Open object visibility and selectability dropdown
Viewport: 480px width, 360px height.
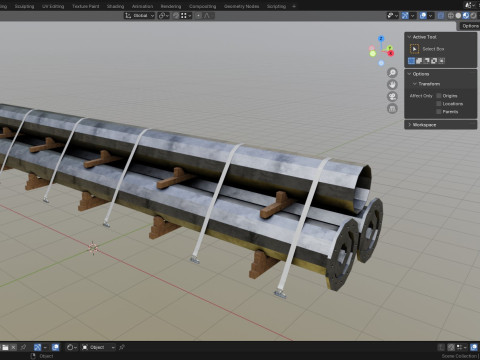(392, 16)
